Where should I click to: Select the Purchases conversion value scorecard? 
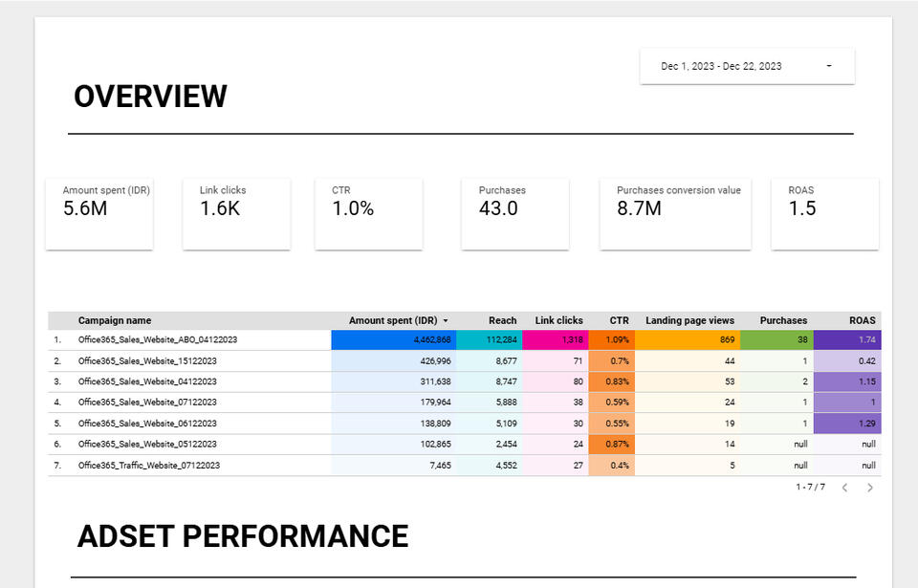tap(675, 213)
